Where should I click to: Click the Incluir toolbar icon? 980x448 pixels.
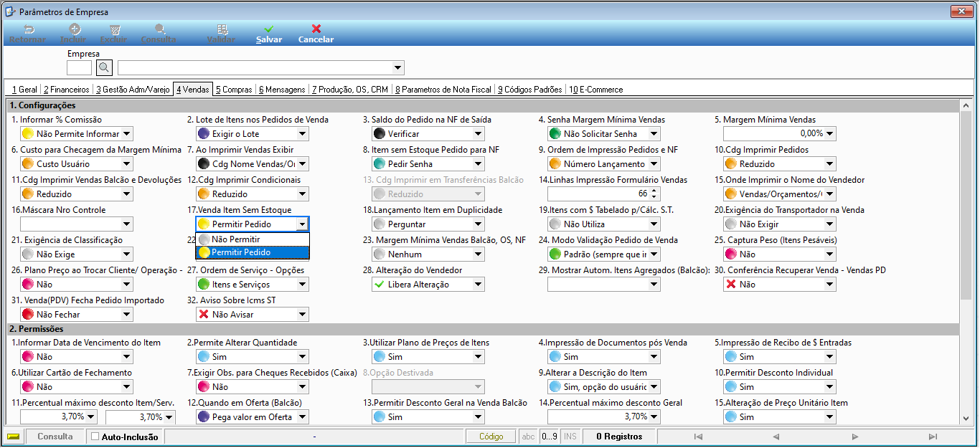pos(74,29)
